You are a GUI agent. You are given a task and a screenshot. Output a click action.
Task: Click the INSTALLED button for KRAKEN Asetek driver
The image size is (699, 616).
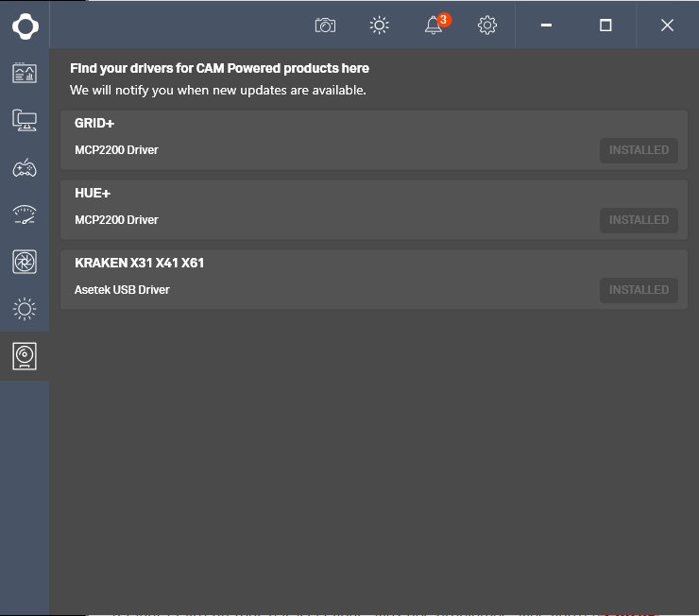[639, 290]
